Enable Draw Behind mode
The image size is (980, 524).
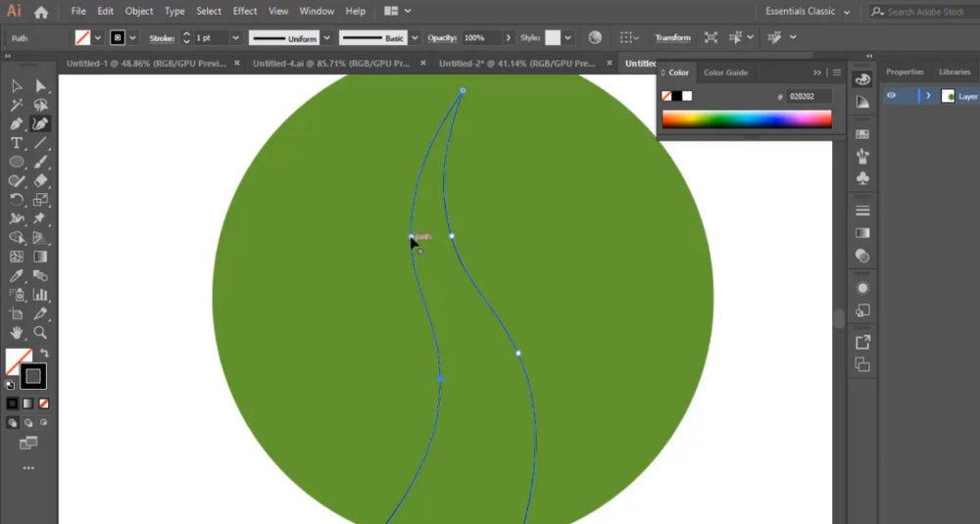click(28, 423)
